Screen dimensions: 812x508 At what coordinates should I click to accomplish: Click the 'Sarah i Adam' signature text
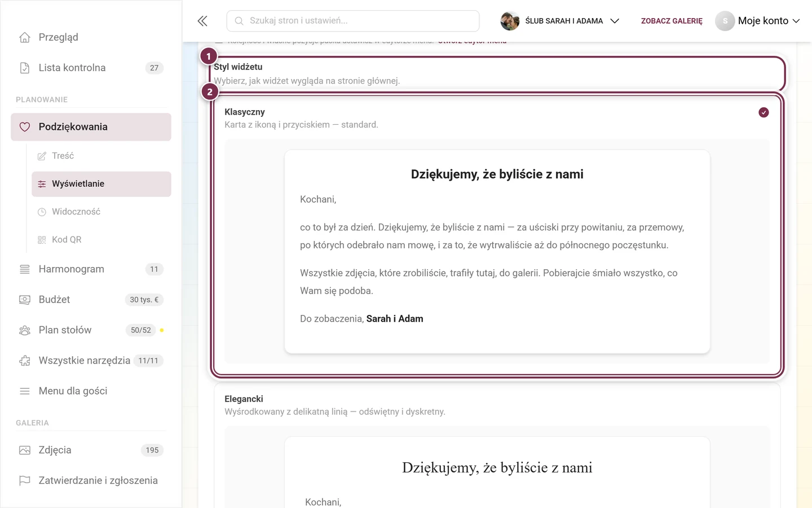[x=395, y=319]
